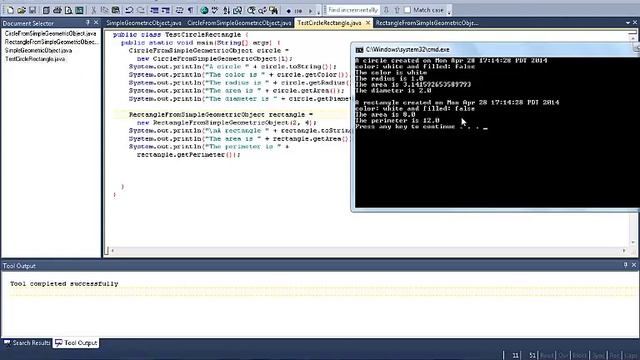Click the Manage Files toolbar icon
Image resolution: width=640 pixels, height=360 pixels.
point(46,10)
